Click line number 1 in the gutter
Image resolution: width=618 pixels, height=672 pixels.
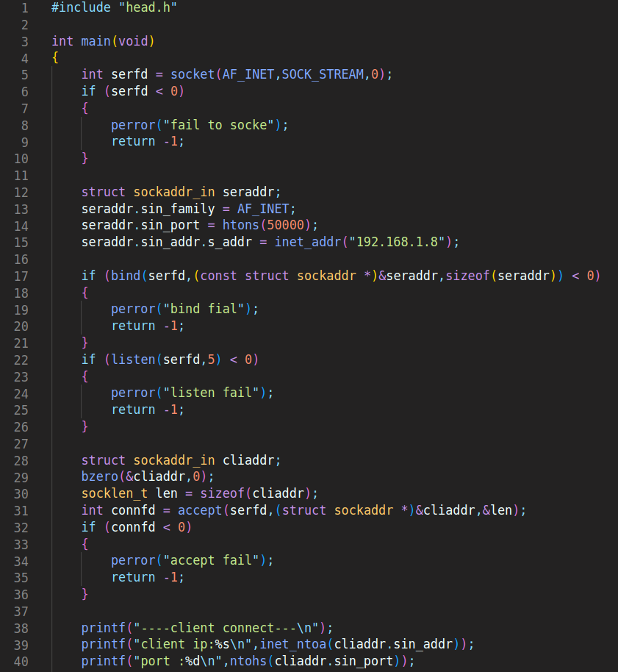tap(25, 7)
